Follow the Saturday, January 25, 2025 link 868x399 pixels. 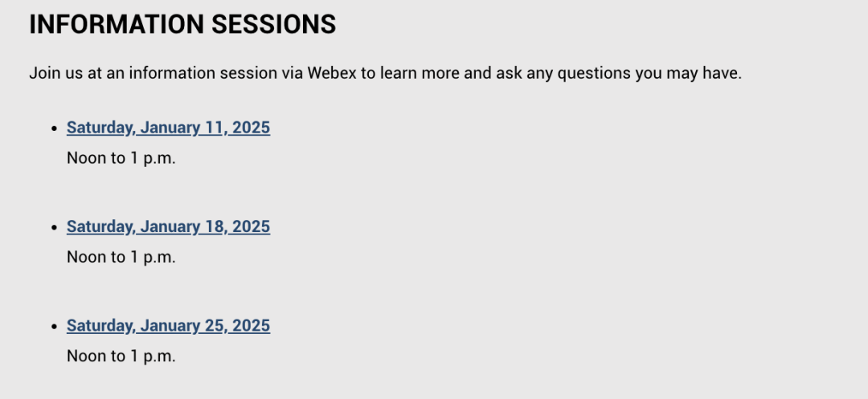point(168,326)
